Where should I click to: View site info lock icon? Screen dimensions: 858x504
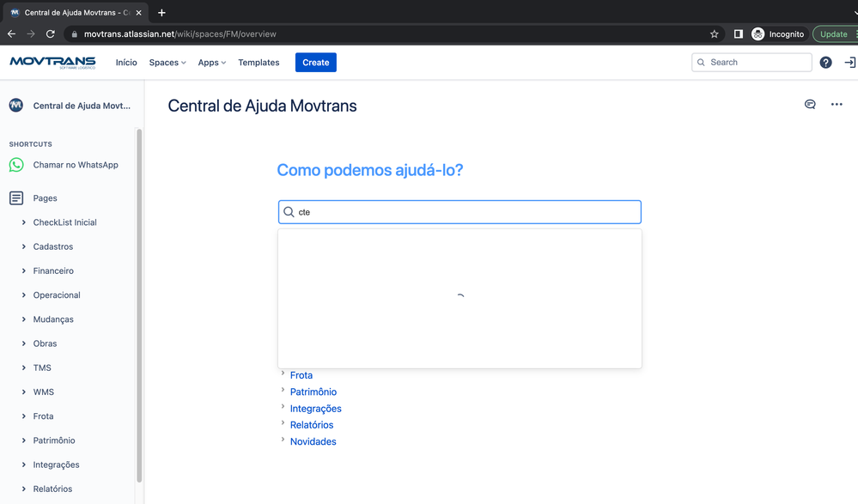[75, 34]
